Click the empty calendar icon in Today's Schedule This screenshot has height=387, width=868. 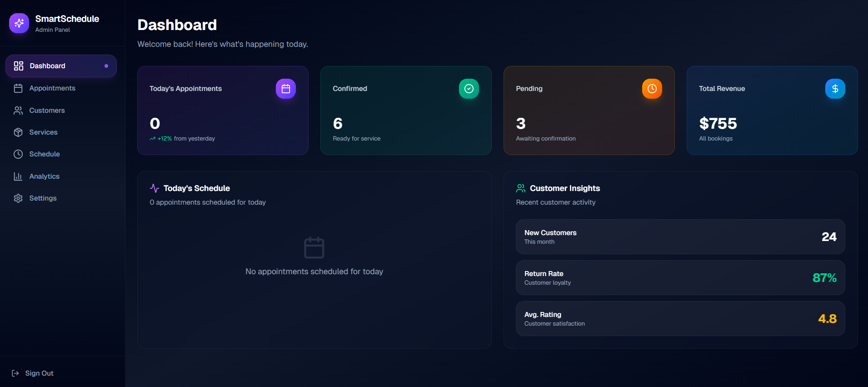point(314,248)
